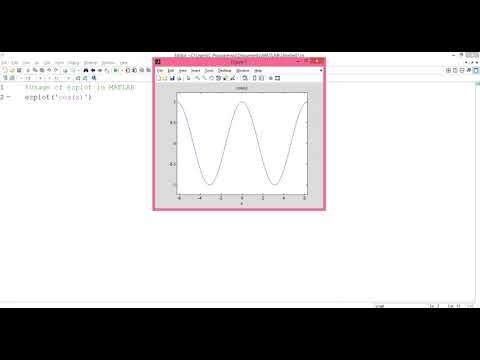The image size is (480, 360).
Task: Open the Editor's Debug menu
Action: coord(73,63)
